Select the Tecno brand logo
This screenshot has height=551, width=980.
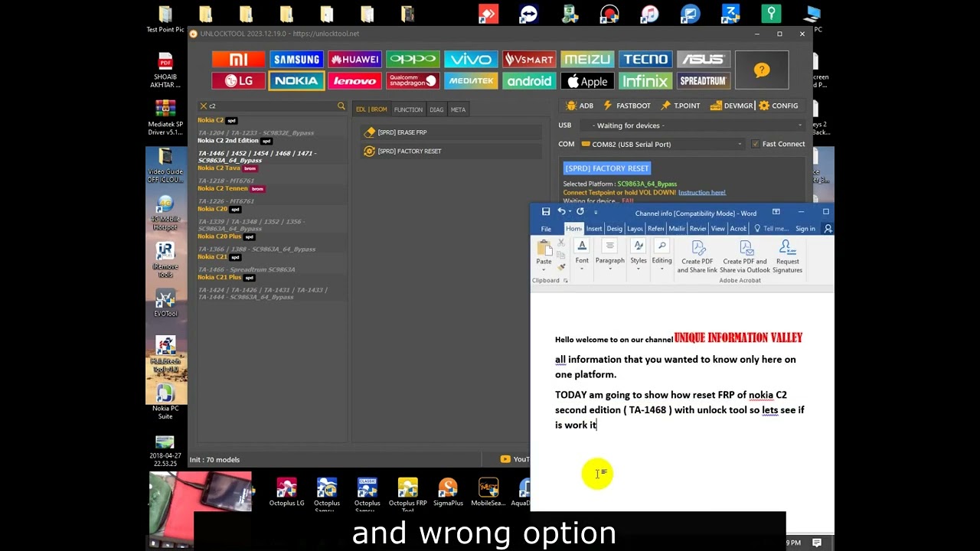(645, 60)
